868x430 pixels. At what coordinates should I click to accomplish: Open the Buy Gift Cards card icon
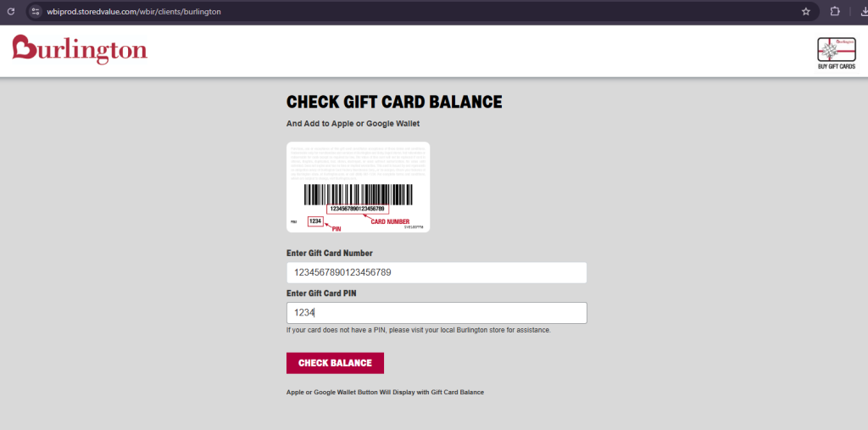(x=837, y=49)
